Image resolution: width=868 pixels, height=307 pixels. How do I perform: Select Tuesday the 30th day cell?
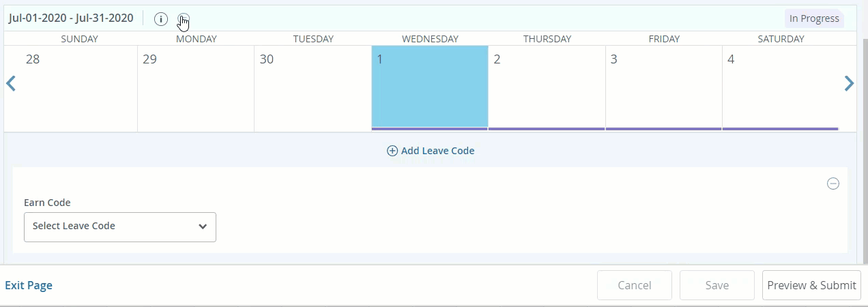313,87
